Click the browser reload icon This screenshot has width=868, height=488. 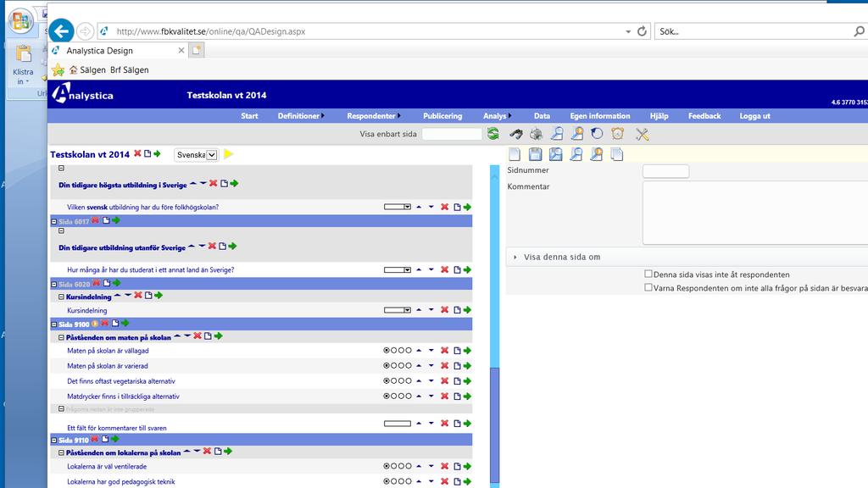[642, 31]
